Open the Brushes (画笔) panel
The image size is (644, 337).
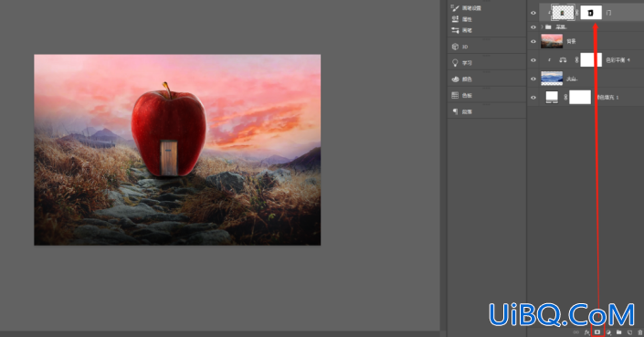[x=462, y=30]
